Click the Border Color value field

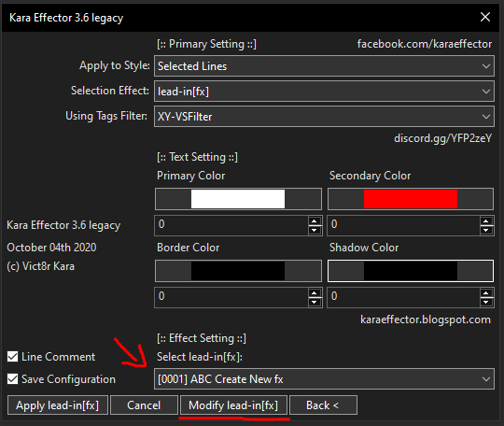(231, 297)
